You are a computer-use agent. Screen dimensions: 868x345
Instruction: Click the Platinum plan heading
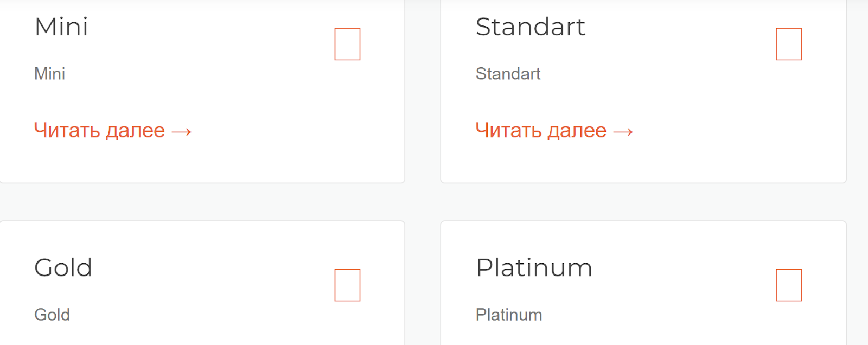(x=534, y=267)
